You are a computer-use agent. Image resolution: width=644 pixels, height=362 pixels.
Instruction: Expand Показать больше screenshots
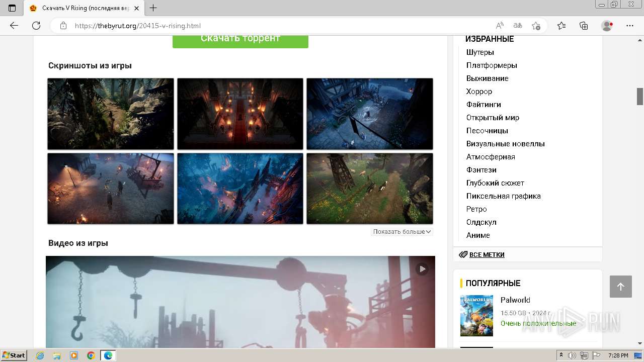402,232
